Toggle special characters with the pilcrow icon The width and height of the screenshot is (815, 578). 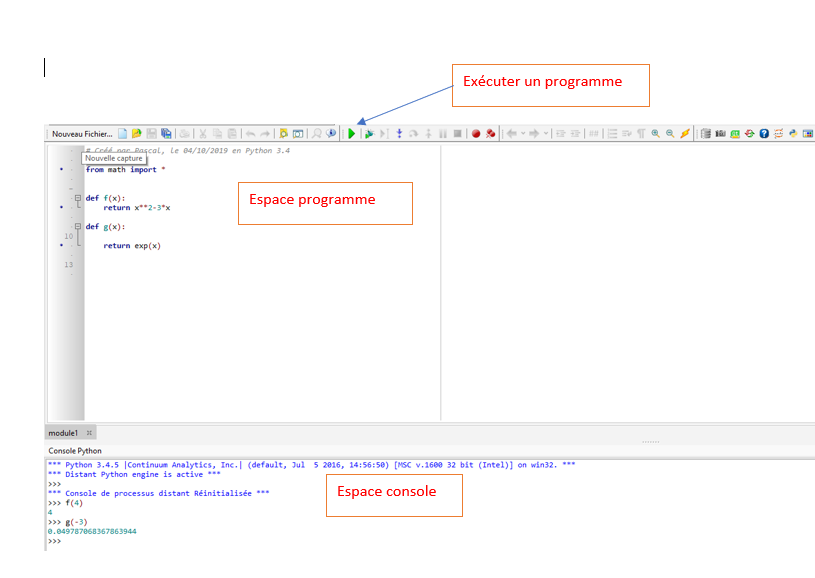click(641, 134)
